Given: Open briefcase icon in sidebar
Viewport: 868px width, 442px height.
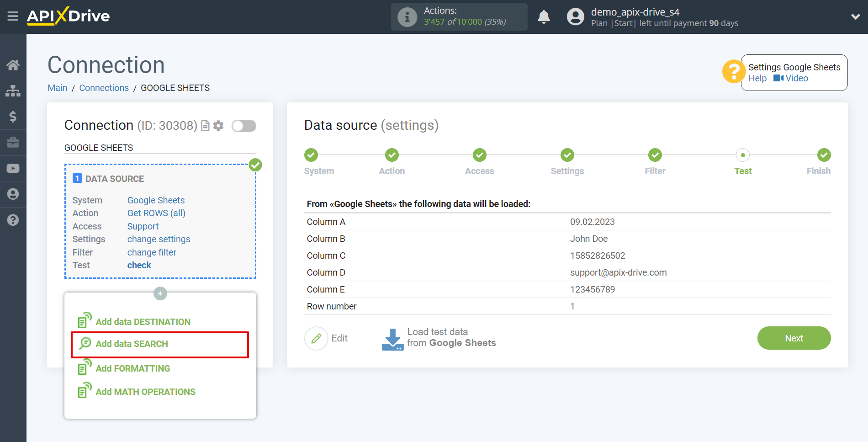Looking at the screenshot, I should pos(13,143).
